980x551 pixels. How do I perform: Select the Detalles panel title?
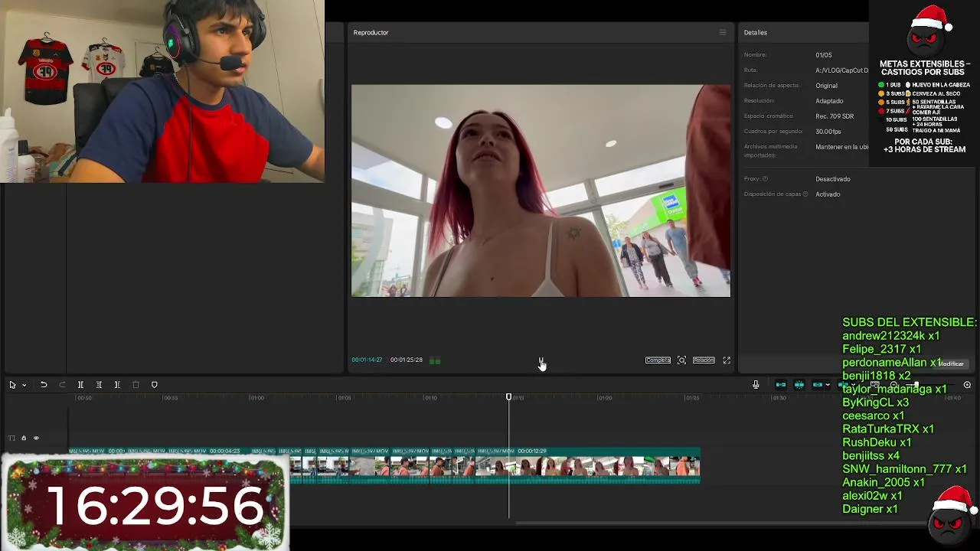(x=755, y=33)
